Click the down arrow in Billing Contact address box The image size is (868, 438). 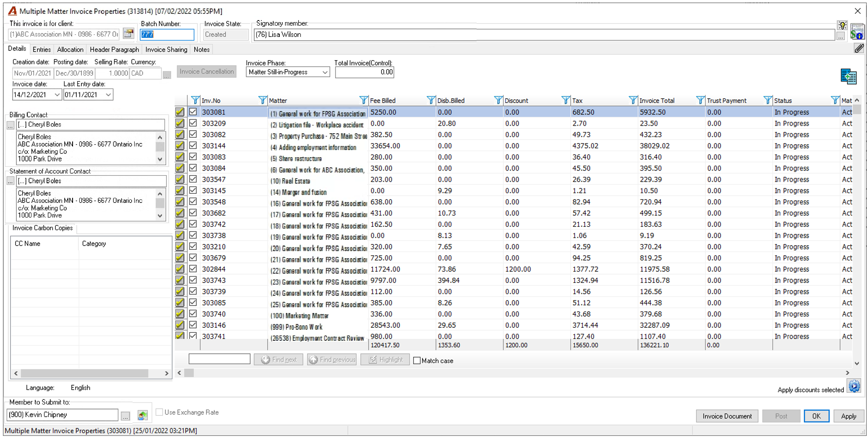160,159
